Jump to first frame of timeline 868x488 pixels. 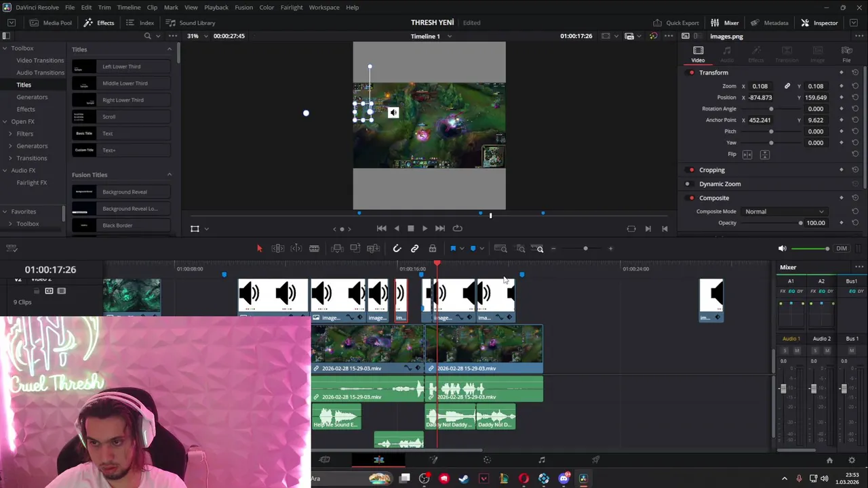[382, 228]
